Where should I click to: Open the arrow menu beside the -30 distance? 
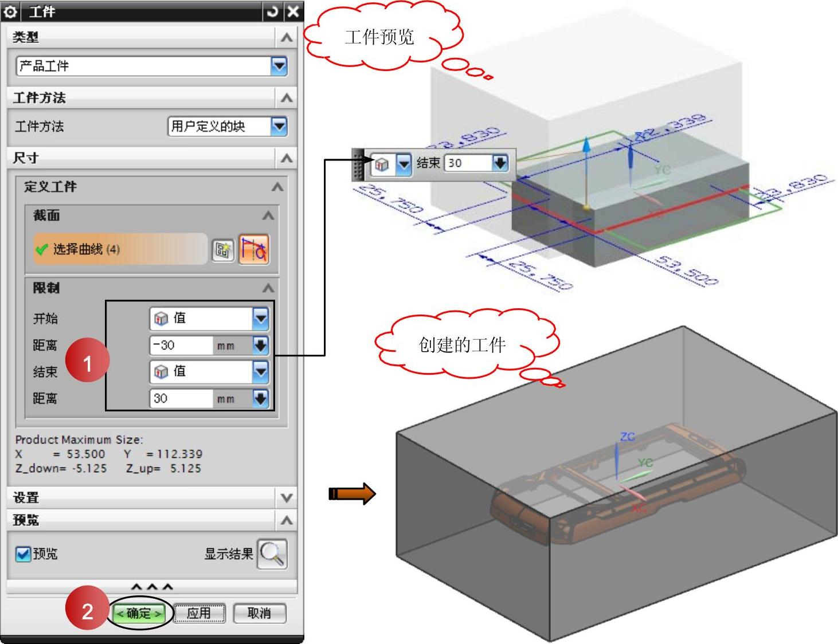(260, 345)
